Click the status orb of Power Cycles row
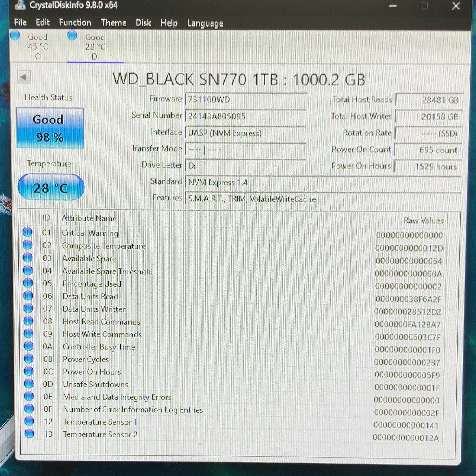The width and height of the screenshot is (476, 476). tap(29, 359)
